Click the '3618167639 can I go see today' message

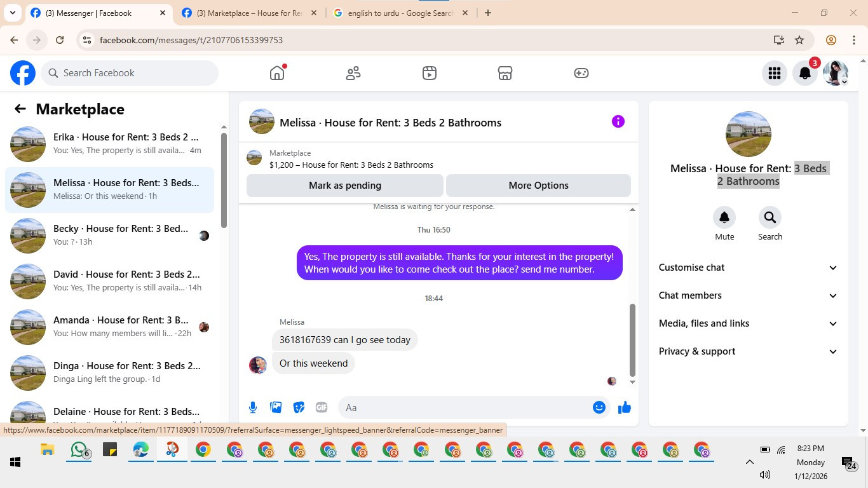point(345,340)
